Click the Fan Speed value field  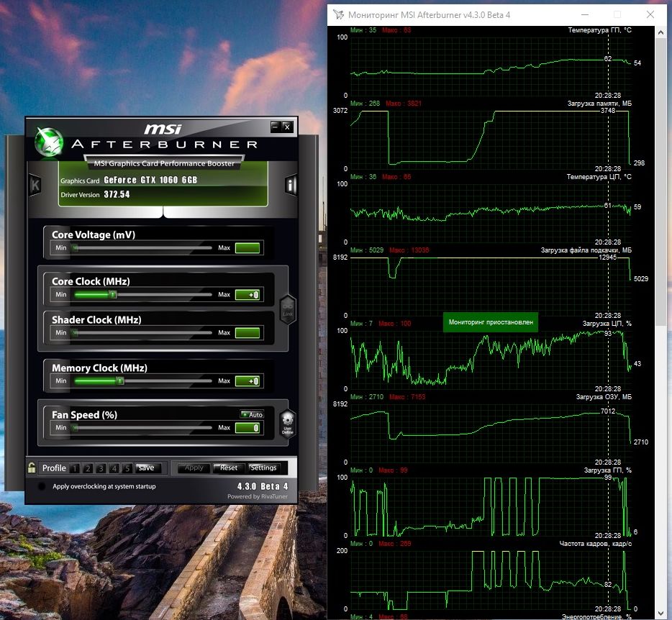[x=248, y=428]
